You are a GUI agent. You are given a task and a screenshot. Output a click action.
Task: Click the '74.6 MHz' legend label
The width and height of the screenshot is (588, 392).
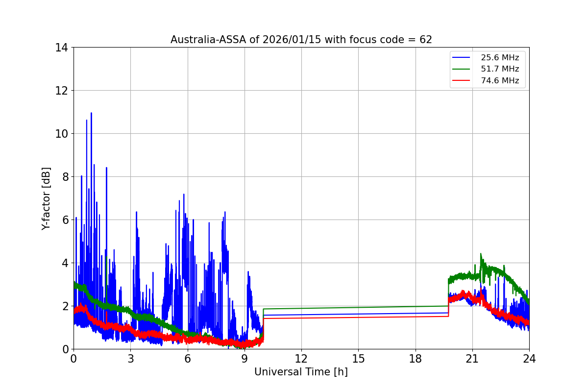tap(500, 81)
